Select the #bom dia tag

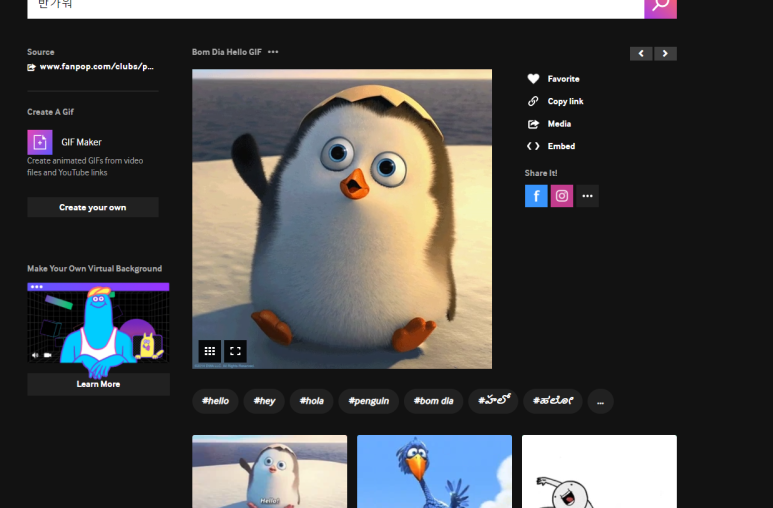(433, 401)
